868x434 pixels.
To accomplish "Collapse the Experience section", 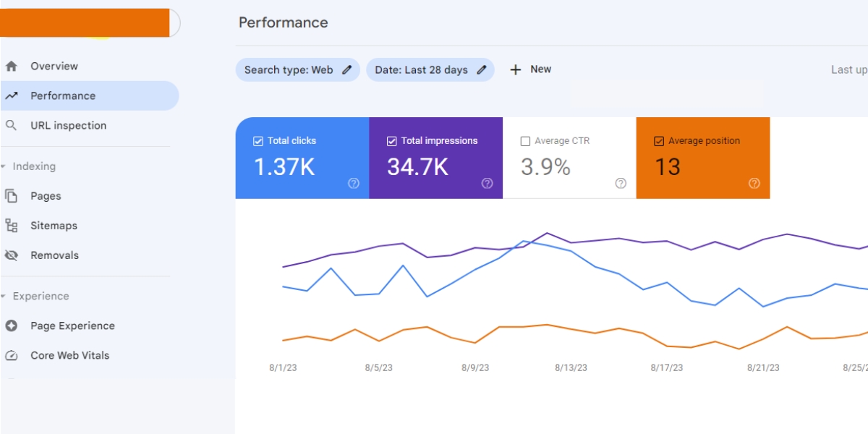I will [4, 297].
